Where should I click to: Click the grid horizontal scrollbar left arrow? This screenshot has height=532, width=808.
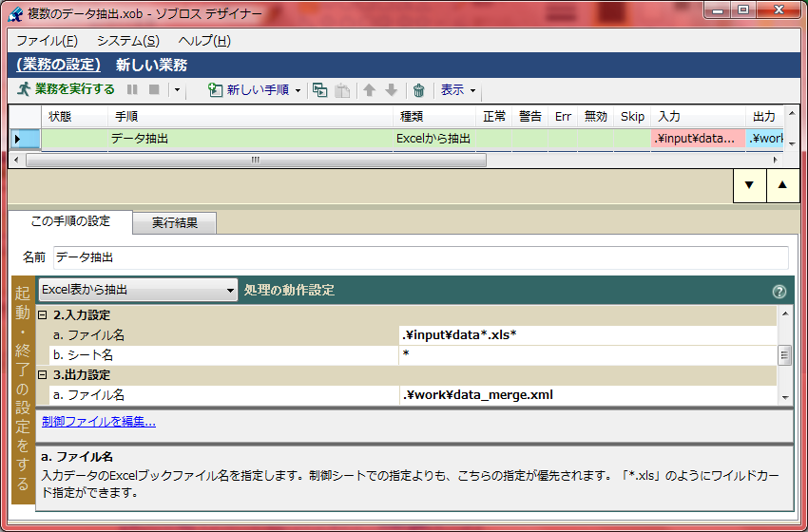[x=16, y=161]
